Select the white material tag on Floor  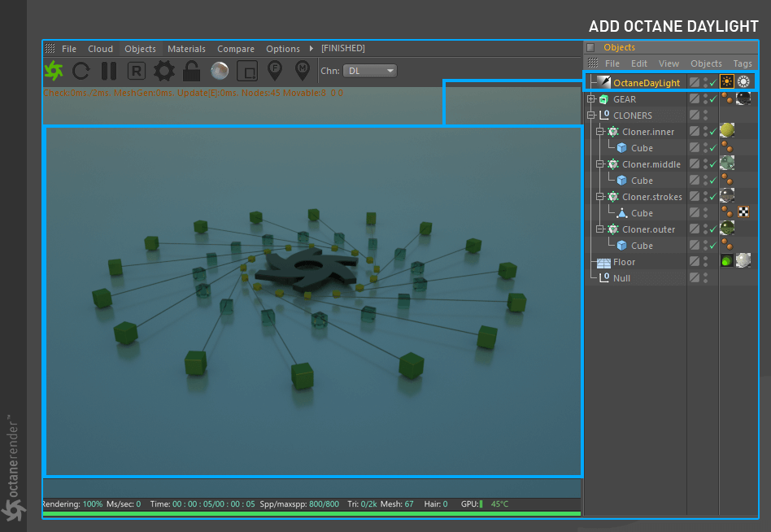pyautogui.click(x=743, y=260)
